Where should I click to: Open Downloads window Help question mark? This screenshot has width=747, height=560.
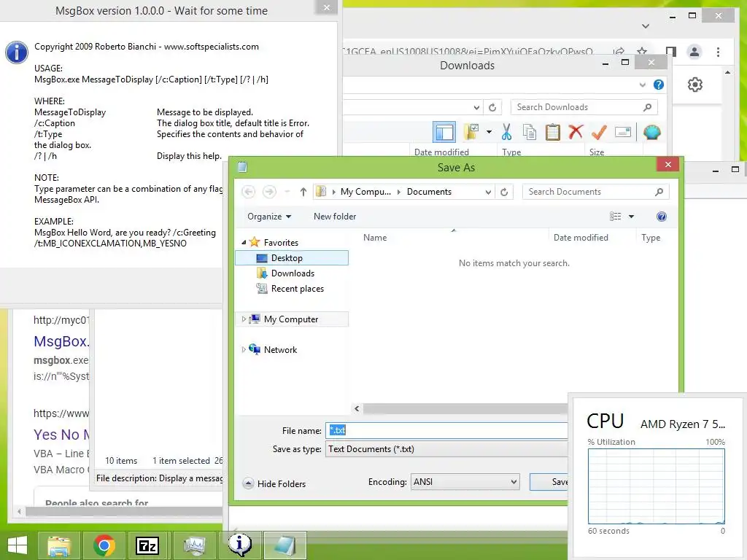[659, 85]
